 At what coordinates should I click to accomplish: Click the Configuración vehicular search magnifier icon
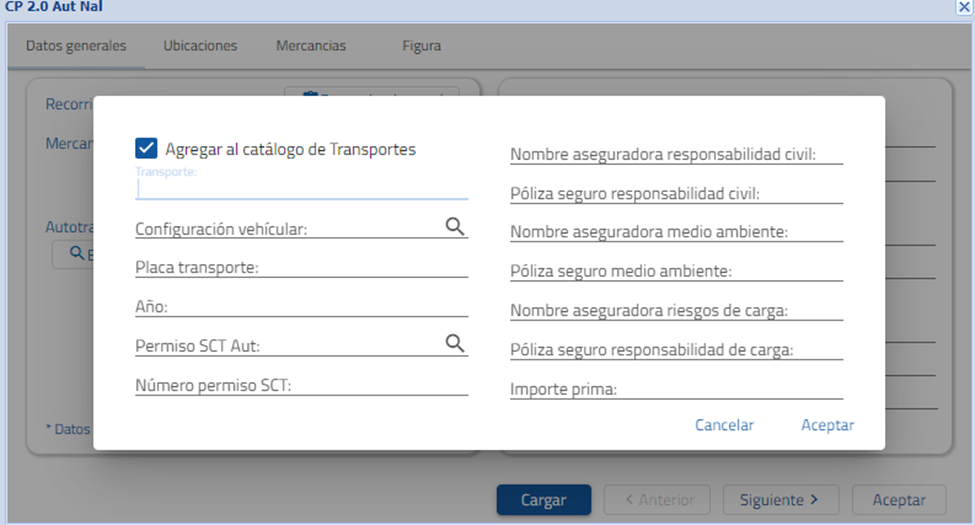pos(455,227)
